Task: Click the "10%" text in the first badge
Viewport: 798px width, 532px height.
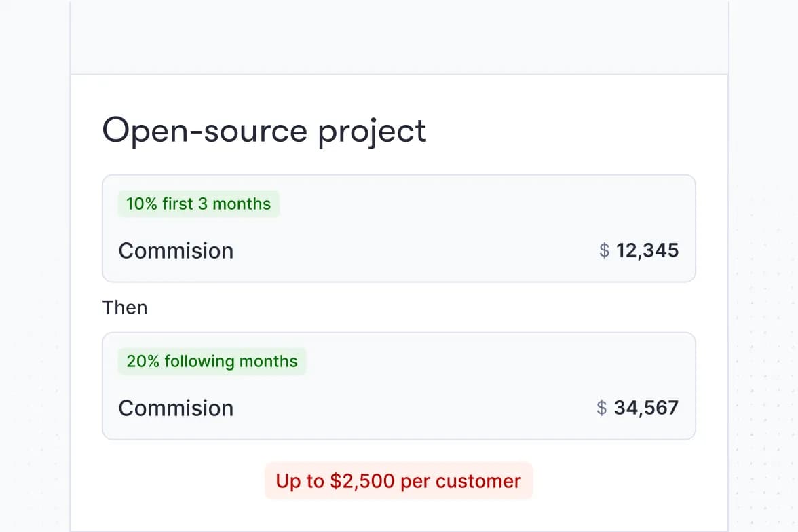Action: tap(141, 204)
